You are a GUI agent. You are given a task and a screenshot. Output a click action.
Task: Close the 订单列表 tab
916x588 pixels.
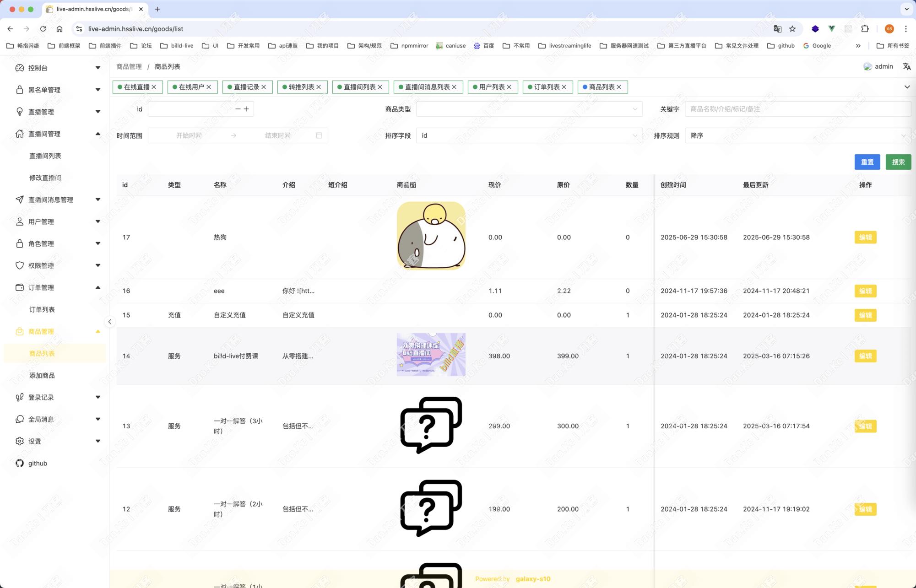[564, 87]
